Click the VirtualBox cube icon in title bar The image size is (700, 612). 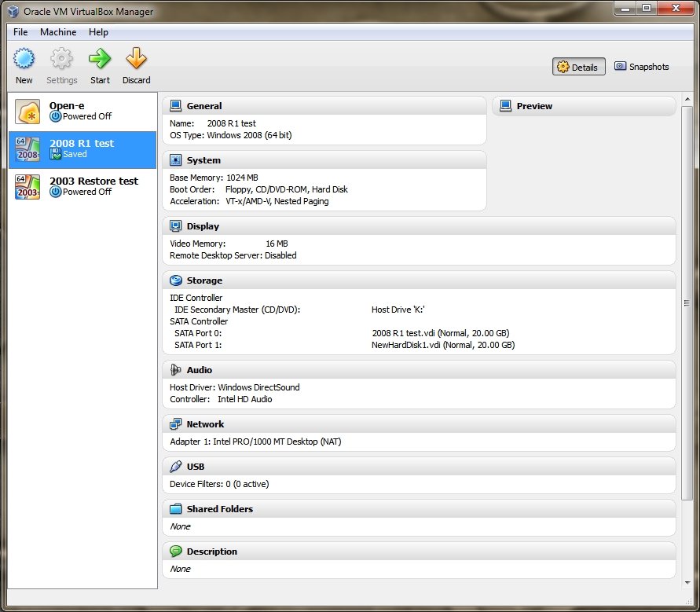[13, 11]
